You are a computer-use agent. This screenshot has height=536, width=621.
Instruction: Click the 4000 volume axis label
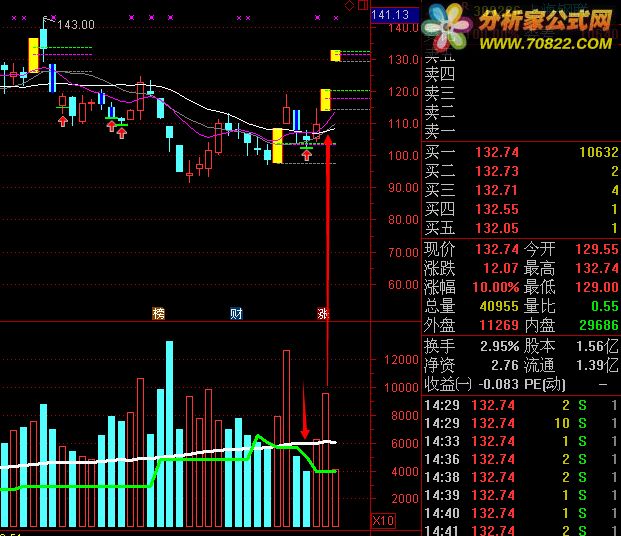(x=405, y=471)
